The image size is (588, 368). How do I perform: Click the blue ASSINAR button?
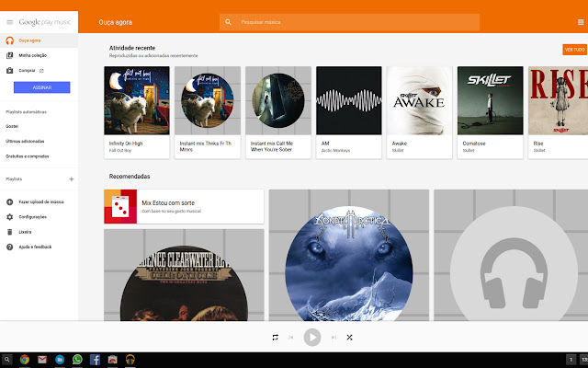pyautogui.click(x=42, y=87)
